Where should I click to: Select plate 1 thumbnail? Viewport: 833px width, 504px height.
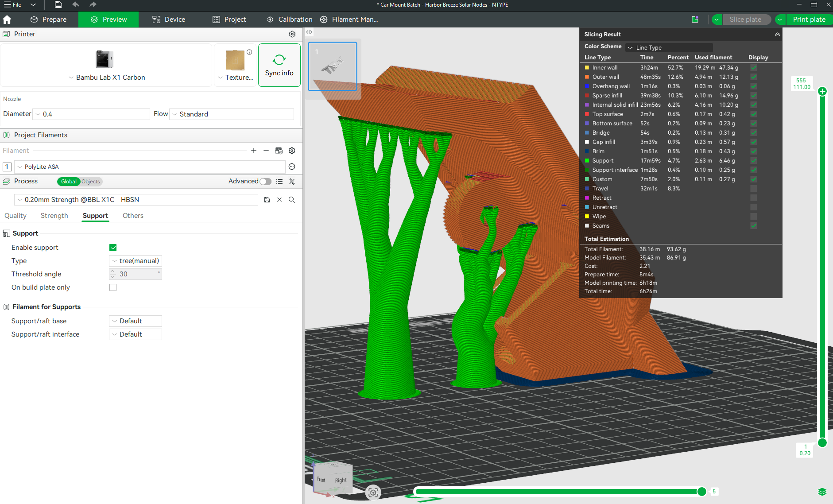point(333,66)
